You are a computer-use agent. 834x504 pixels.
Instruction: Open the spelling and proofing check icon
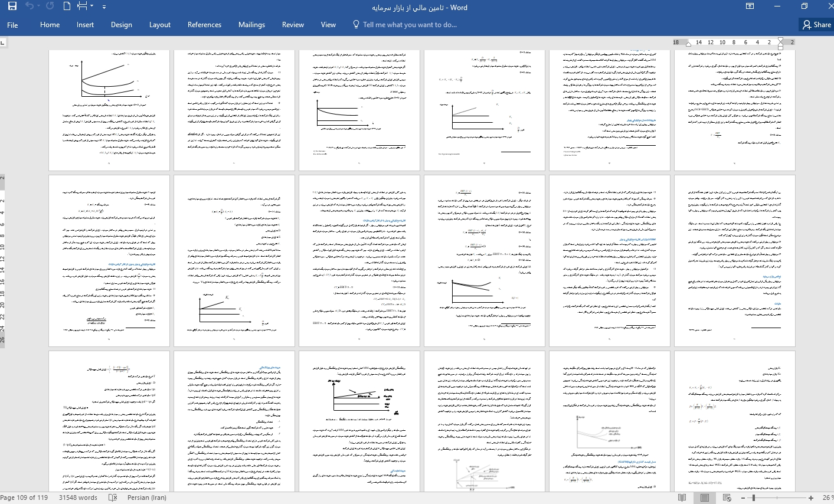point(113,498)
